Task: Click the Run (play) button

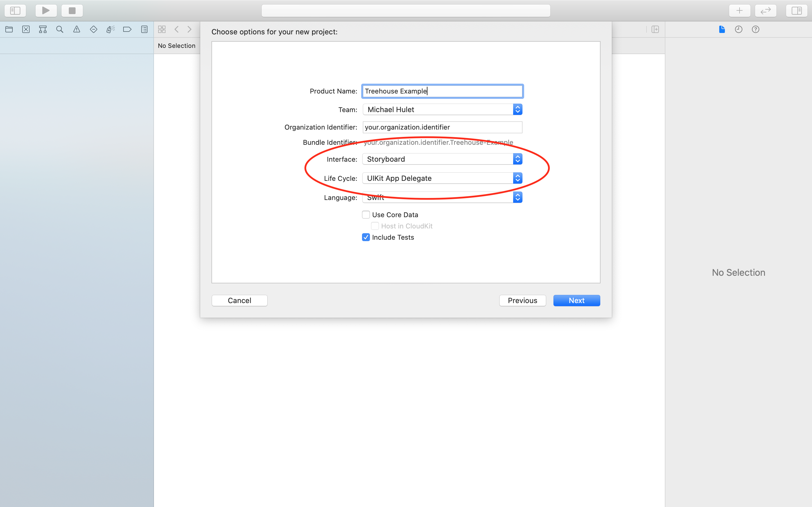Action: click(46, 11)
